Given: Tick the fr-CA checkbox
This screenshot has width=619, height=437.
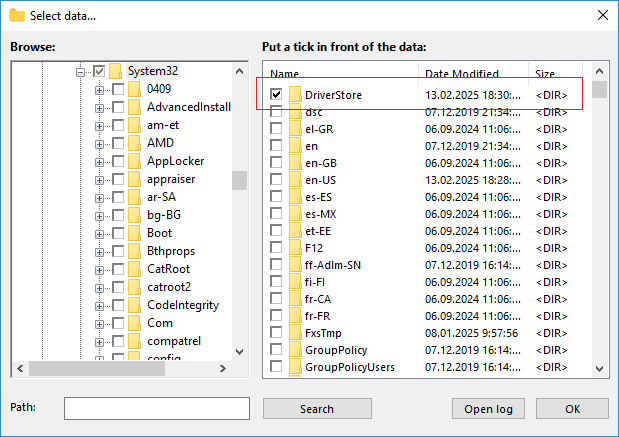Looking at the screenshot, I should (276, 298).
